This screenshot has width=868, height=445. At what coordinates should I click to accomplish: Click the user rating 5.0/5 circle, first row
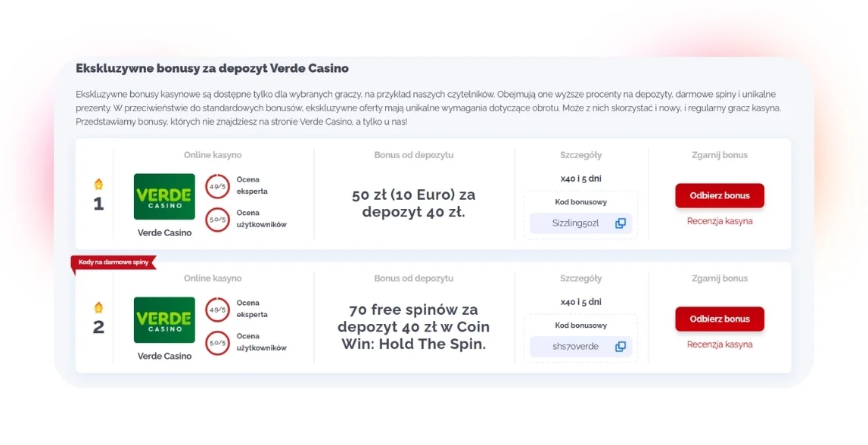click(x=217, y=219)
